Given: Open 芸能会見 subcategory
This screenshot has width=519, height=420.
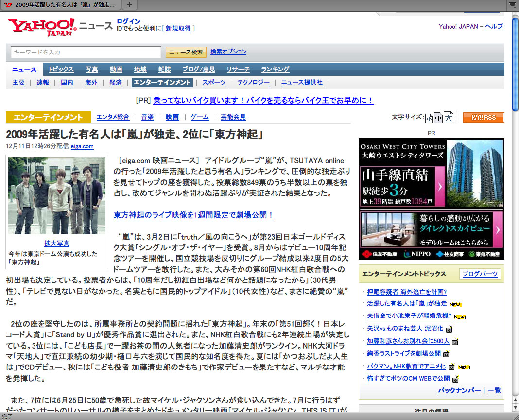Looking at the screenshot, I should click(x=233, y=117).
